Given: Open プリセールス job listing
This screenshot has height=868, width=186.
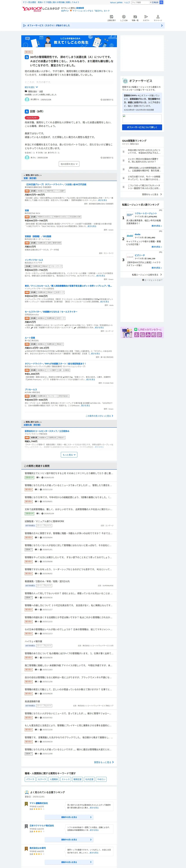Looking at the screenshot, I should 31,390.
